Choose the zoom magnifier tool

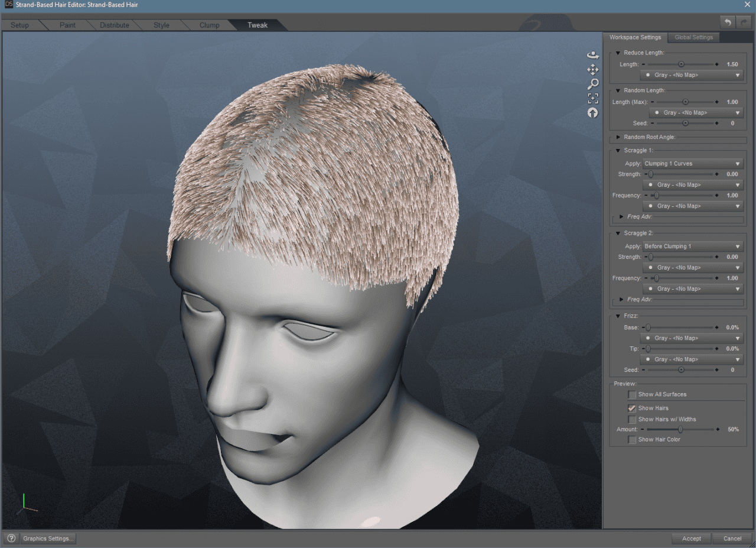coord(592,84)
